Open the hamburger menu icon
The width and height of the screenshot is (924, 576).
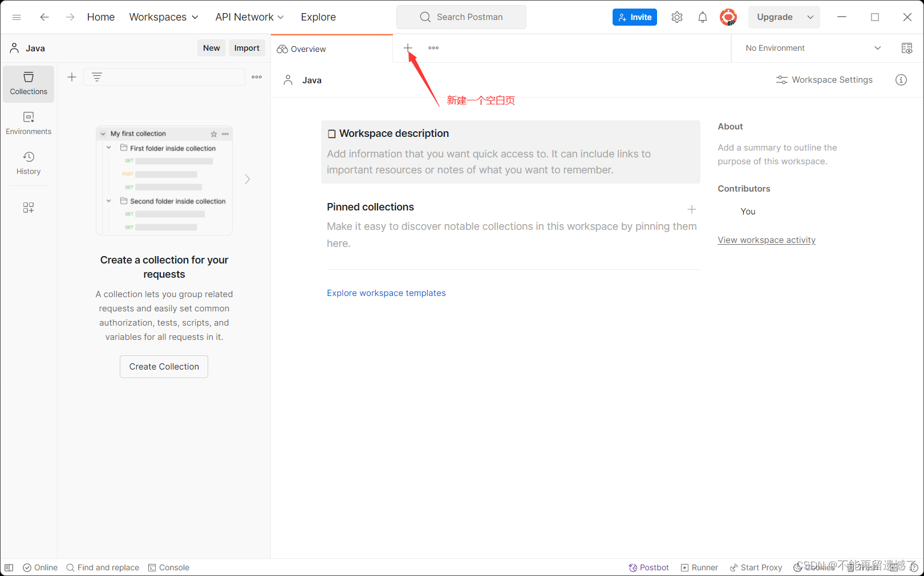(x=17, y=17)
